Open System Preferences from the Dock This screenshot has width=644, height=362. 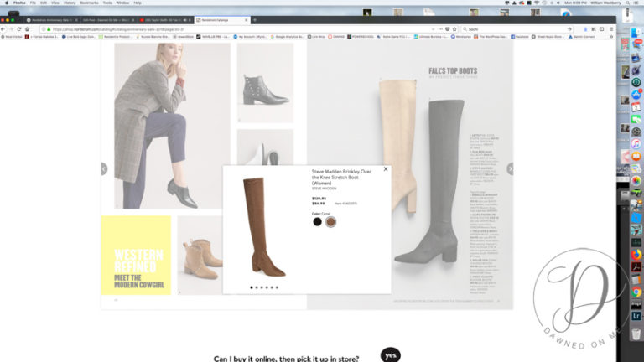pos(636,132)
